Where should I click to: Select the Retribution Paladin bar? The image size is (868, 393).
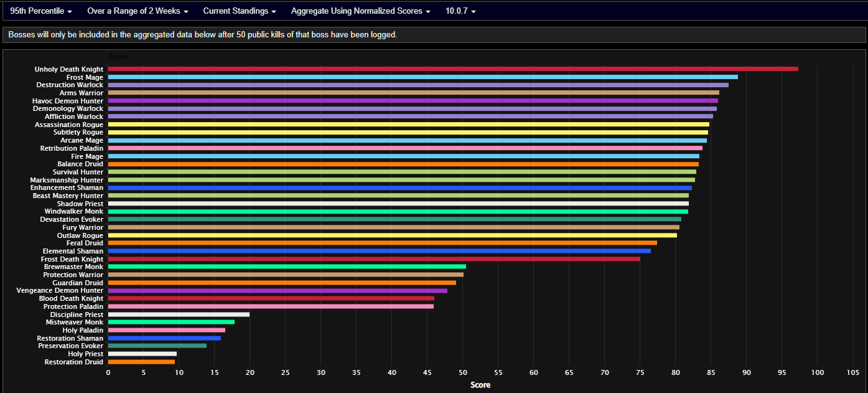point(405,148)
